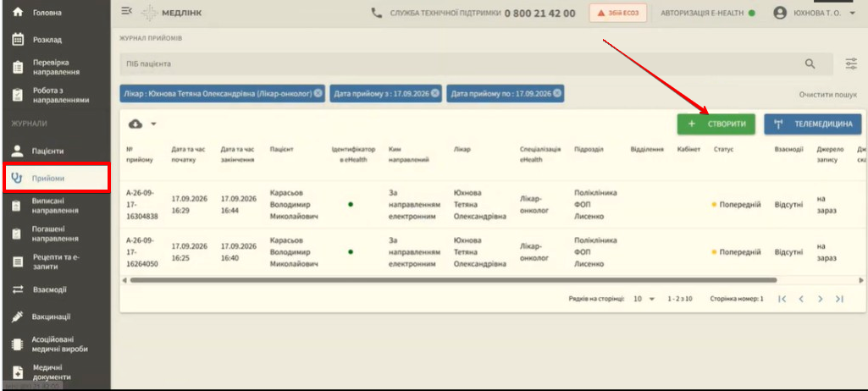Go to first page
868x391 pixels.
point(782,299)
